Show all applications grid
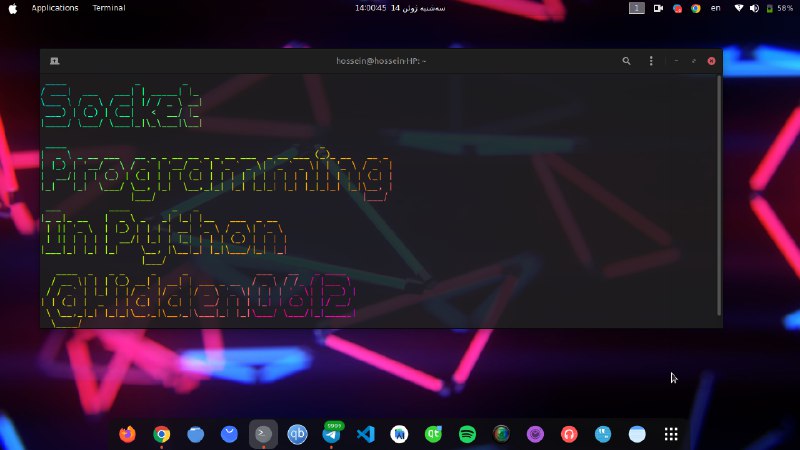This screenshot has width=800, height=450. [x=671, y=434]
